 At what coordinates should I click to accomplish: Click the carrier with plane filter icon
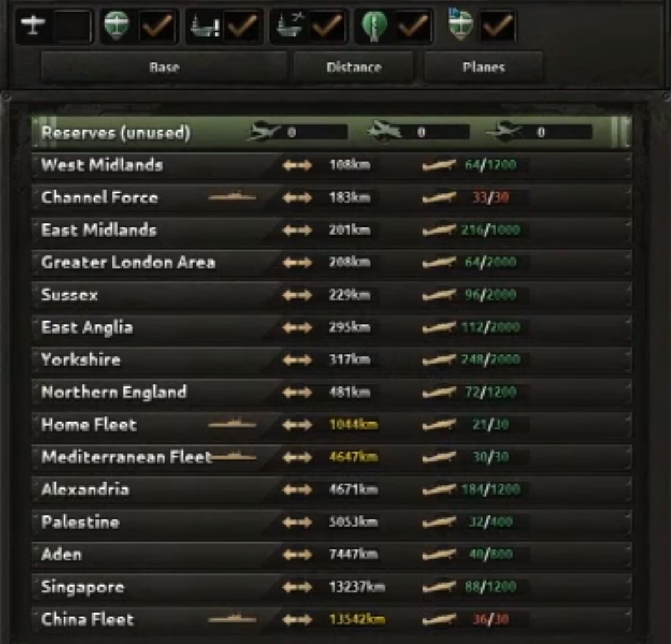pos(291,25)
